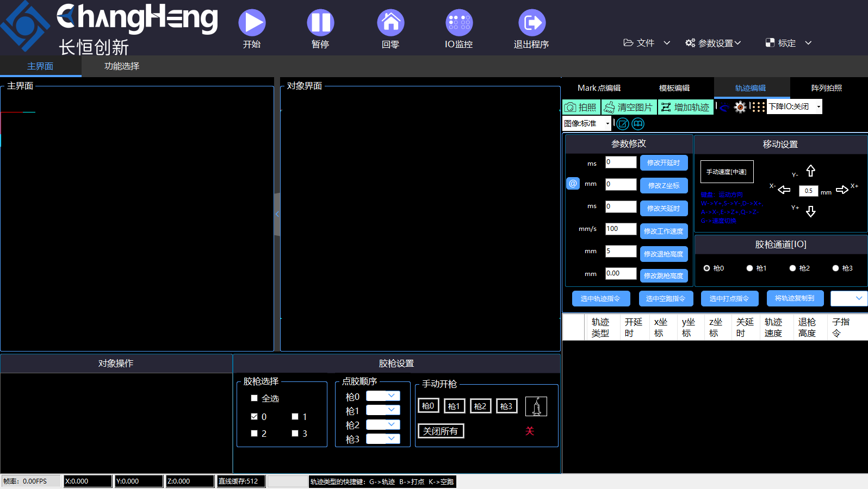Switch to the 功能选择 tab
This screenshot has width=868, height=489.
pyautogui.click(x=122, y=66)
